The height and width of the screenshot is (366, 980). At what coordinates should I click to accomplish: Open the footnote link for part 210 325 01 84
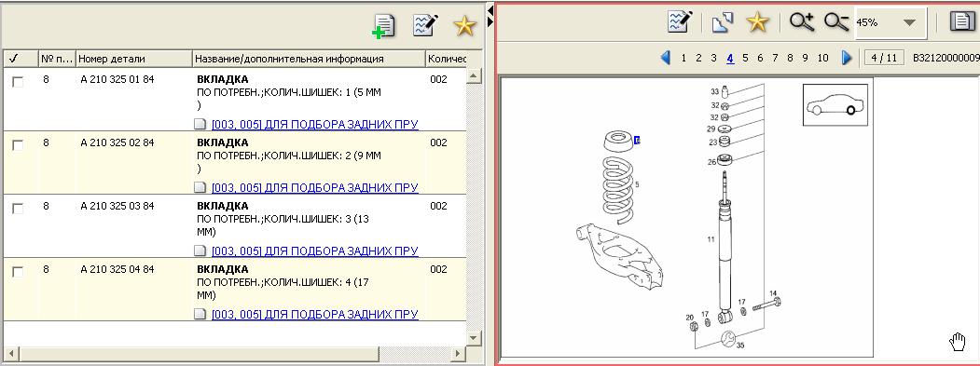click(314, 124)
